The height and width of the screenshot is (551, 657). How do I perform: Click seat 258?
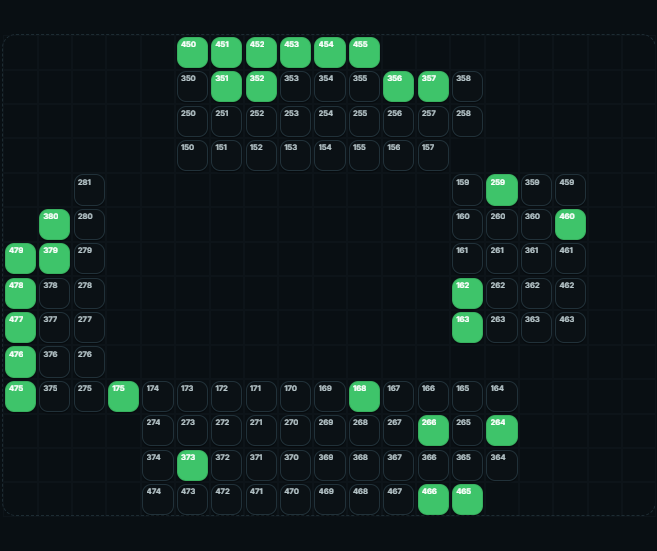[x=467, y=122]
